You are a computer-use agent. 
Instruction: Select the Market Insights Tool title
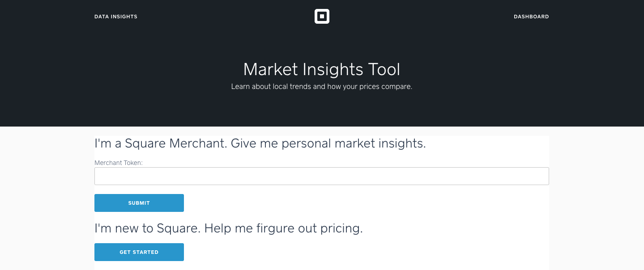point(322,69)
